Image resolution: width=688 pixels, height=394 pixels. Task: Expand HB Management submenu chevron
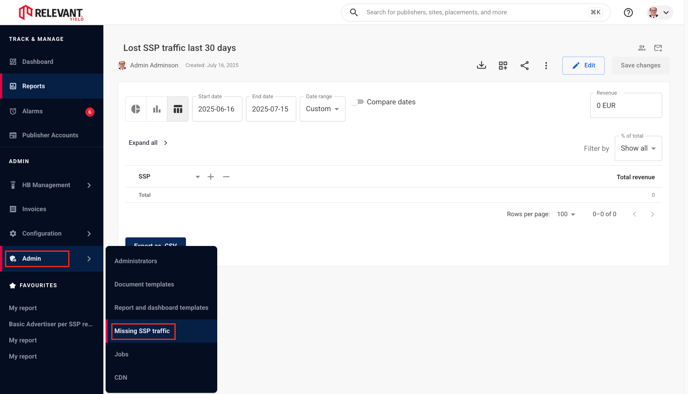coord(89,185)
